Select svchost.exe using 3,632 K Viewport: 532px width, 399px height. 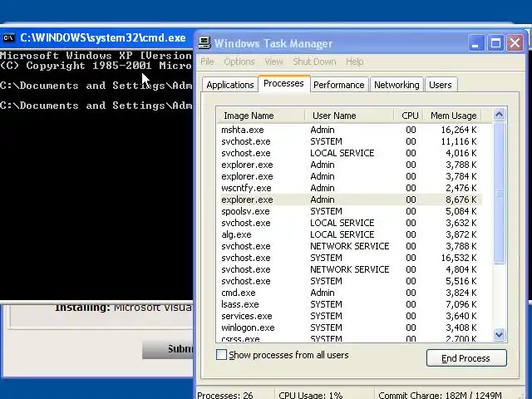click(349, 223)
